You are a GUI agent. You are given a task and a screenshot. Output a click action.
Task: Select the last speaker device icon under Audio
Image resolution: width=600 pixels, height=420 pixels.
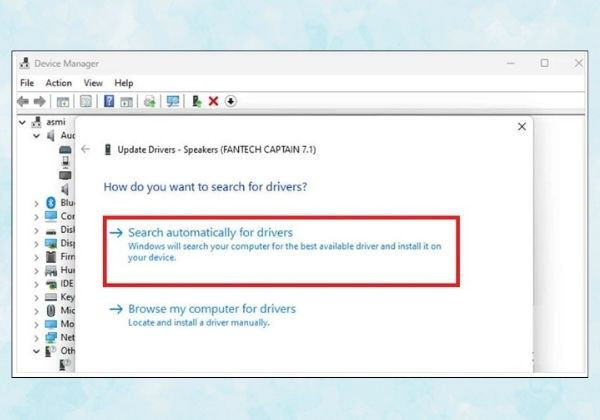[x=65, y=189]
